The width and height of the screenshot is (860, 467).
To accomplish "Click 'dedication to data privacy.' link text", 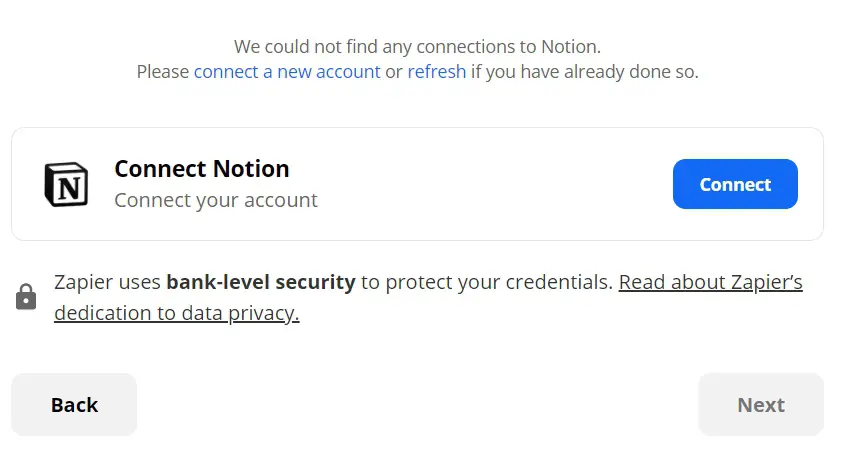I will (177, 313).
